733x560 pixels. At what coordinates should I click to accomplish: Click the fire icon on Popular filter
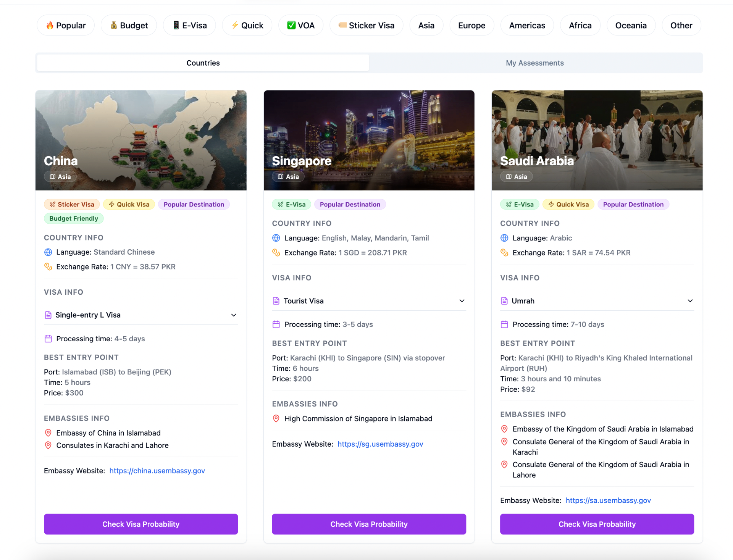tap(50, 25)
